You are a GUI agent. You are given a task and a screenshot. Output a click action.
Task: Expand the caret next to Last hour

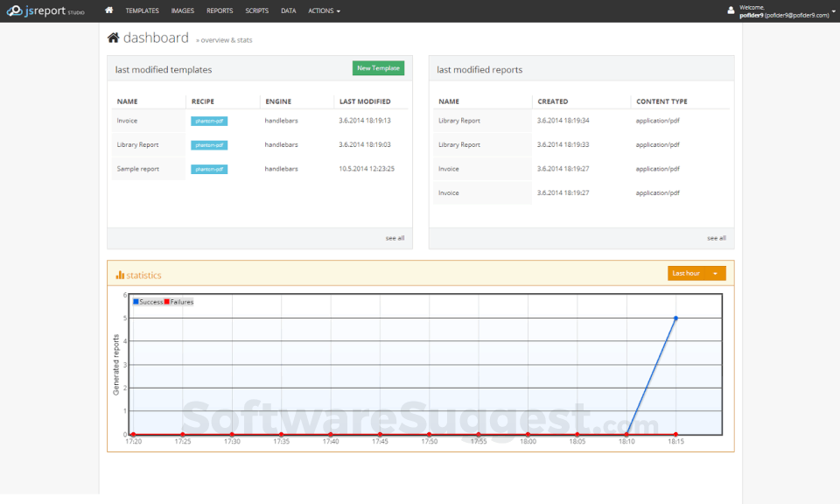(715, 273)
